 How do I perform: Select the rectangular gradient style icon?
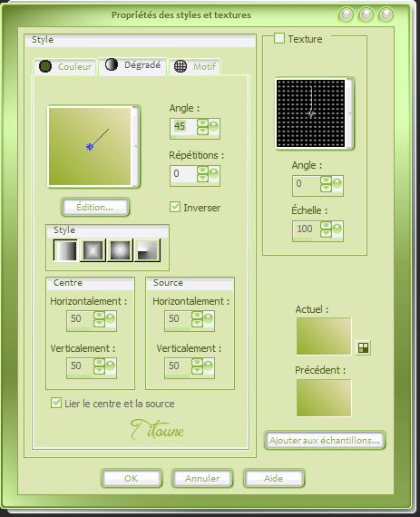tap(93, 250)
